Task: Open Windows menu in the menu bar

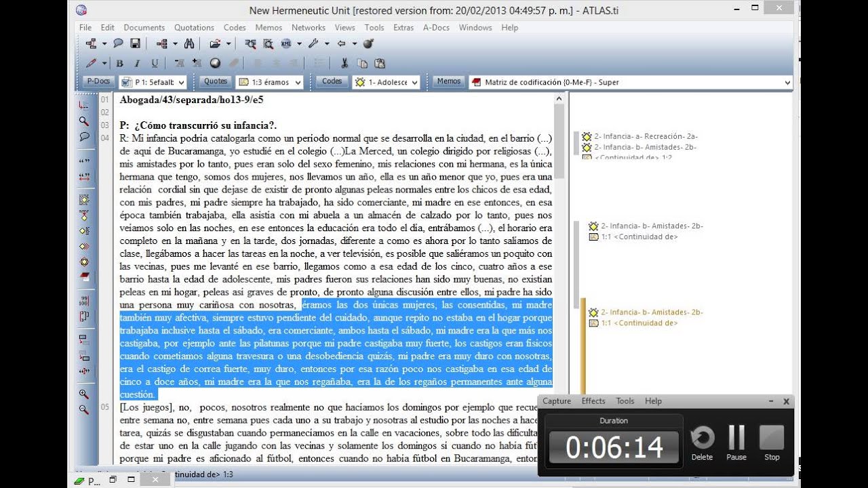Action: coord(475,28)
